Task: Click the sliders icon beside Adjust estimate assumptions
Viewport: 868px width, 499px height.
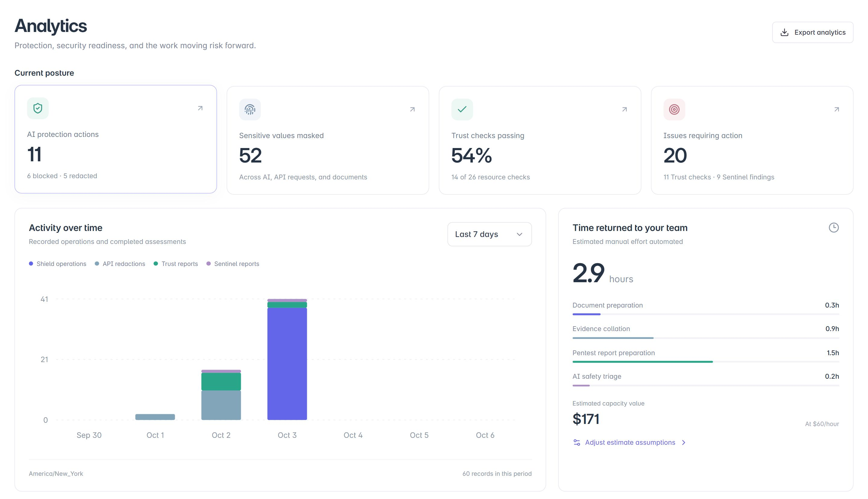Action: tap(577, 442)
